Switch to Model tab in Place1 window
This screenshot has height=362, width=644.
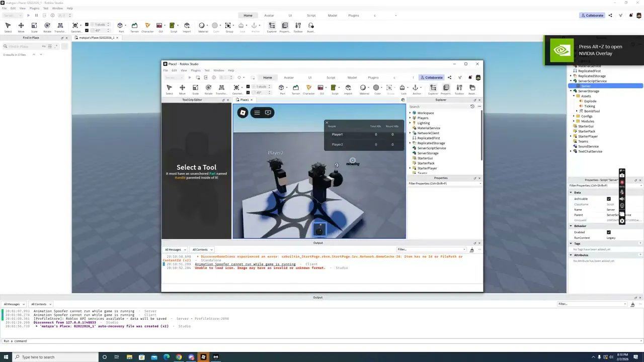tap(352, 77)
